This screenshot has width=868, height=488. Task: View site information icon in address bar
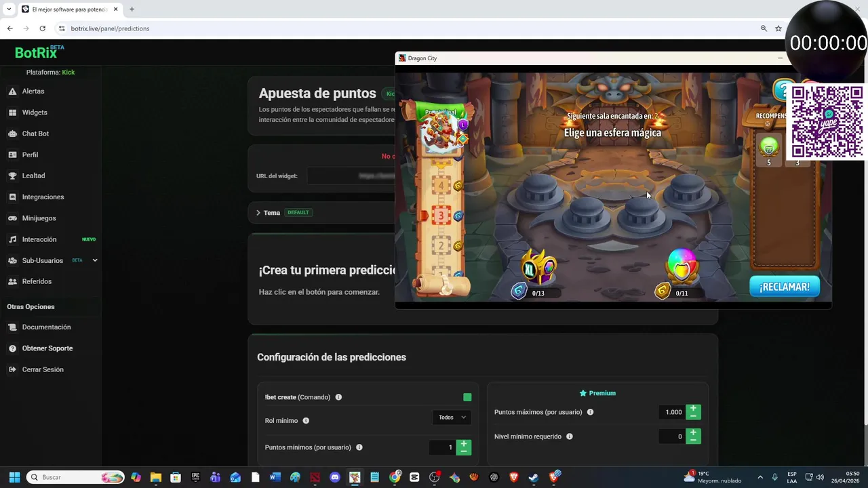point(62,28)
